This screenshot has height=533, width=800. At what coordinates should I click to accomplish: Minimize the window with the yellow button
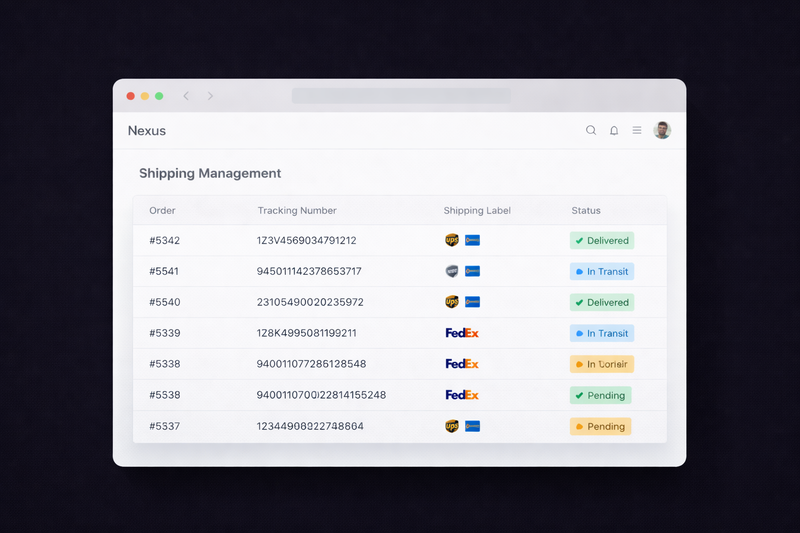pos(145,96)
